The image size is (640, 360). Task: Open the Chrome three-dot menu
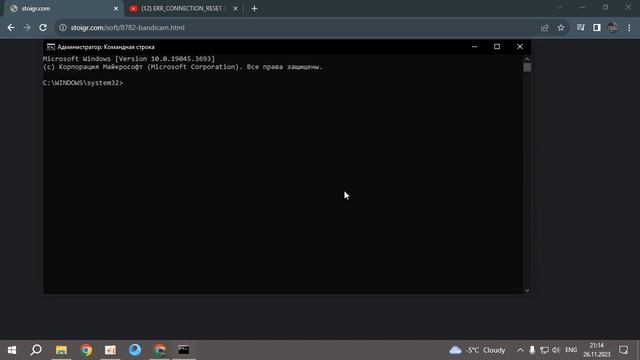click(629, 28)
